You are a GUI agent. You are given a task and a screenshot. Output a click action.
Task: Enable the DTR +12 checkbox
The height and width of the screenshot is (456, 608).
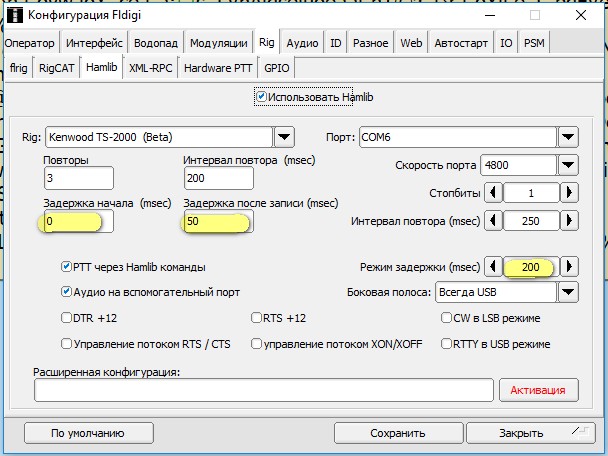66,318
